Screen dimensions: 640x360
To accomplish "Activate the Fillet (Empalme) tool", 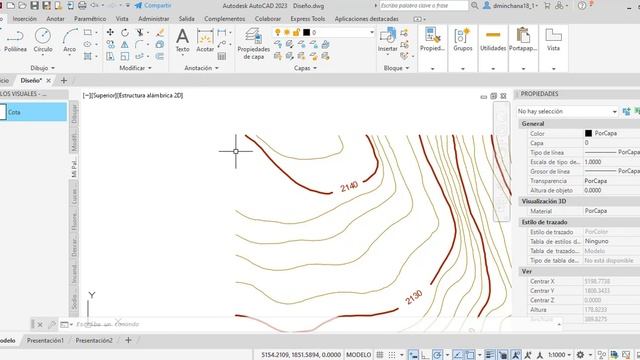I will tap(140, 44).
